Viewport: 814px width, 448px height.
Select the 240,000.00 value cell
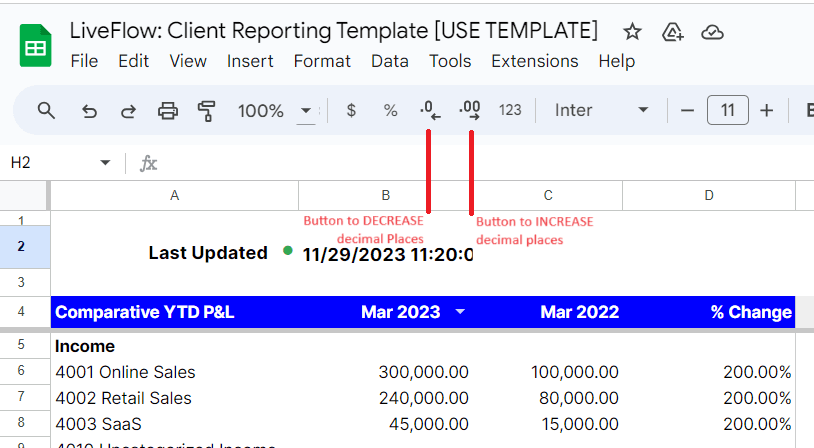(386, 398)
